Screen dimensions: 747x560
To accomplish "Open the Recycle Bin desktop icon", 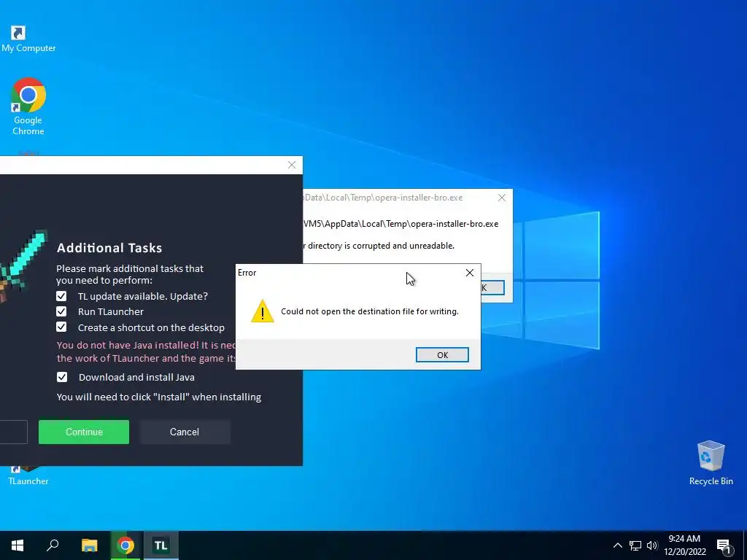I will (711, 463).
